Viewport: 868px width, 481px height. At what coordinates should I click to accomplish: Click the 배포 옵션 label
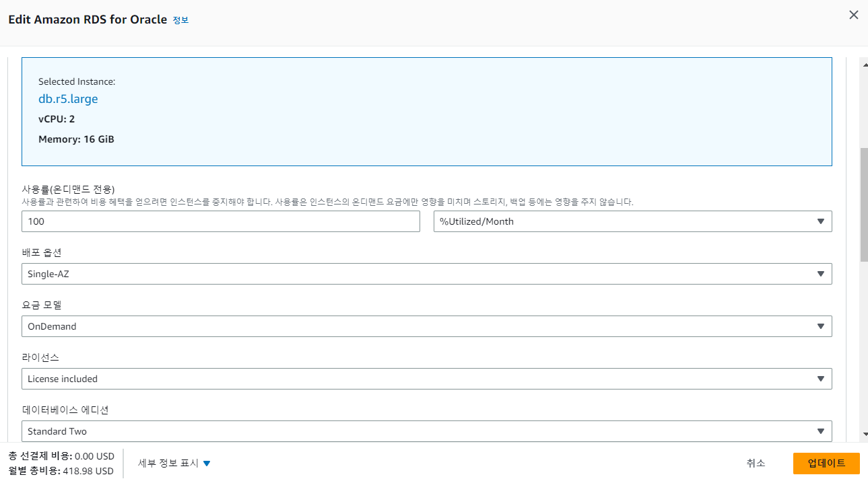pyautogui.click(x=42, y=252)
